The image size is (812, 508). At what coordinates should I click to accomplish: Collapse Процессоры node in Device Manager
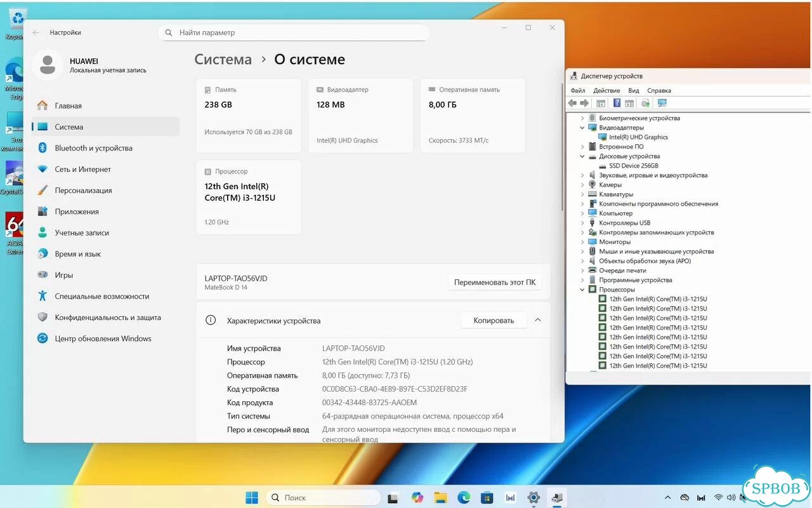click(583, 290)
